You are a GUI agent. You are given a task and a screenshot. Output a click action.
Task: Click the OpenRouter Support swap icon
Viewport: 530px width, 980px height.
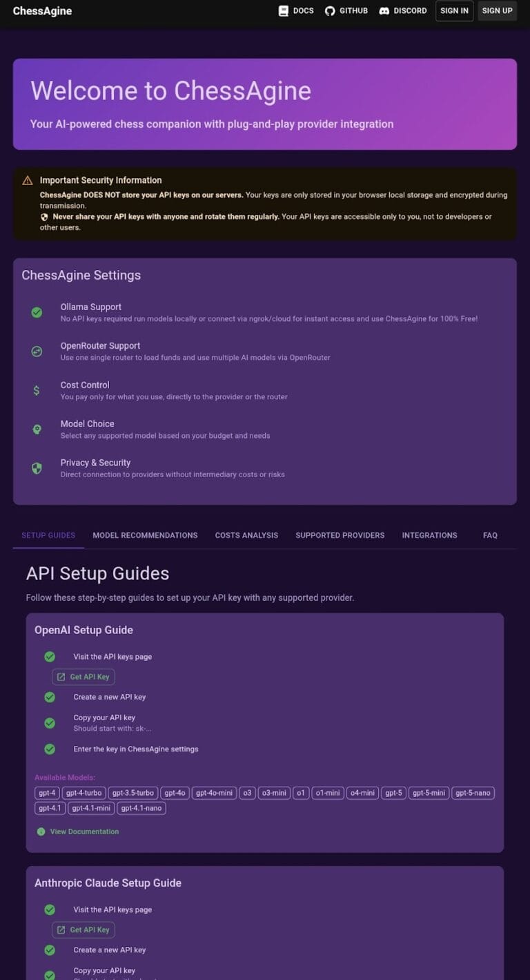37,352
